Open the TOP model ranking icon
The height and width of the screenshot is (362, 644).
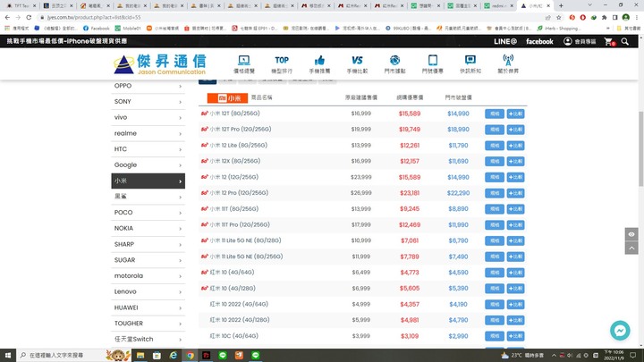click(x=282, y=64)
